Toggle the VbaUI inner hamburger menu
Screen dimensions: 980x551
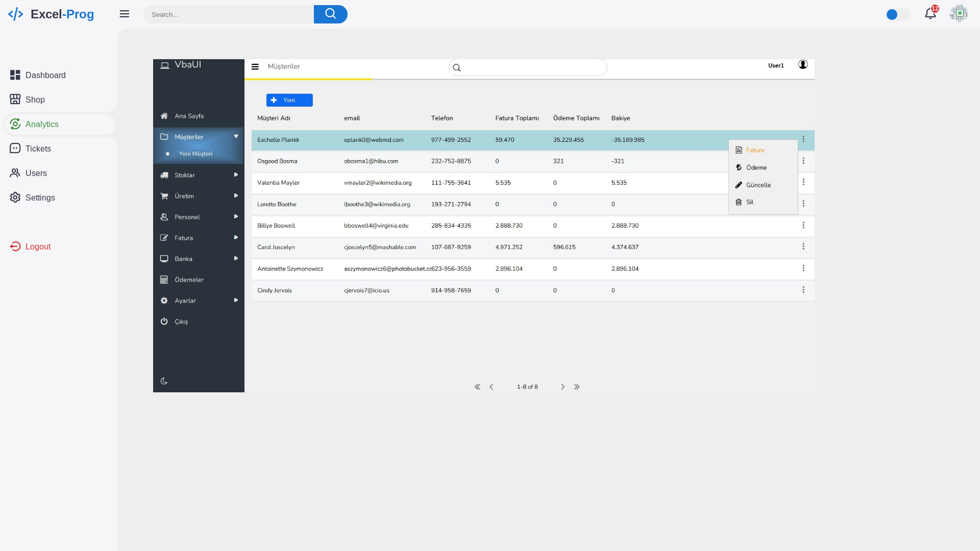[x=255, y=67]
